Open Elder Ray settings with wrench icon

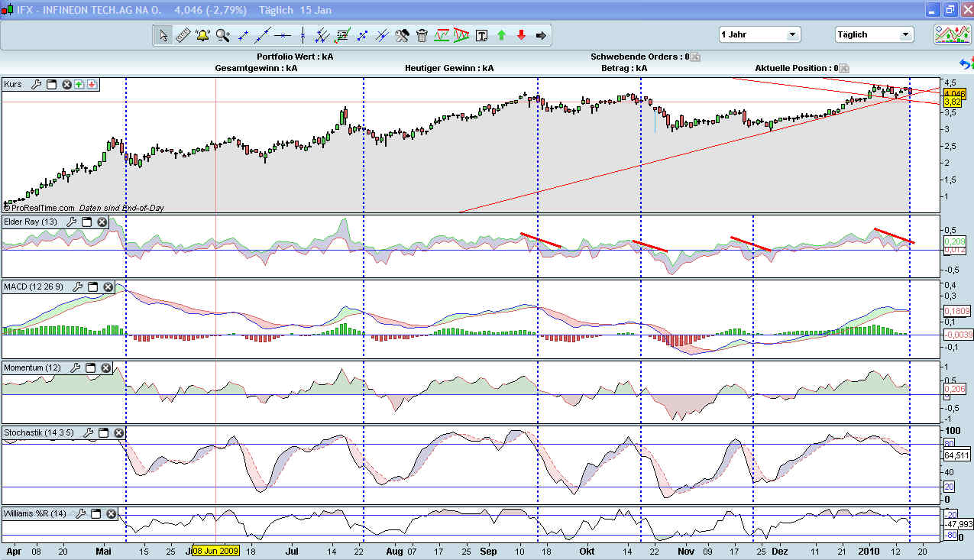(x=71, y=222)
